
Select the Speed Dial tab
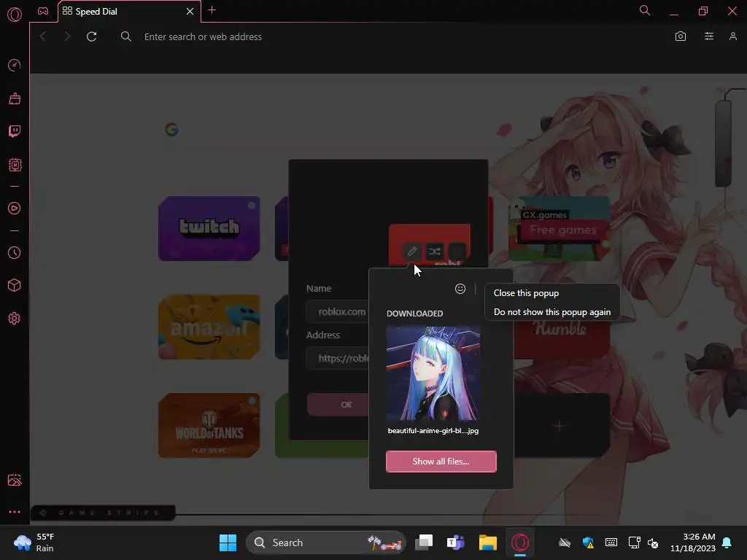coord(128,12)
